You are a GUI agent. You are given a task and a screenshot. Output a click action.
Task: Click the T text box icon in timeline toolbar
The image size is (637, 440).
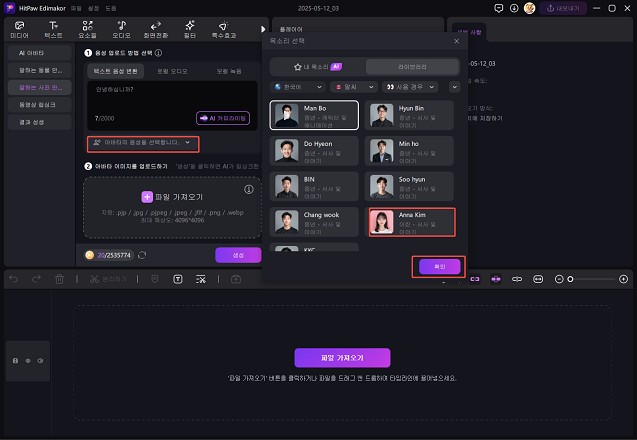click(178, 279)
